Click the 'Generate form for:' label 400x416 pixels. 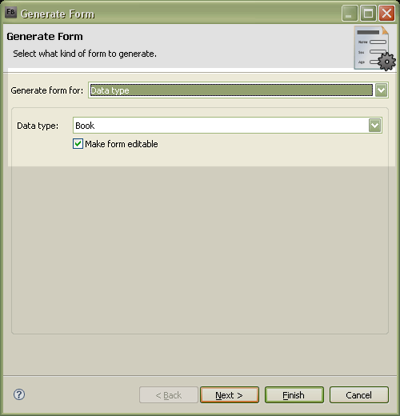click(47, 90)
